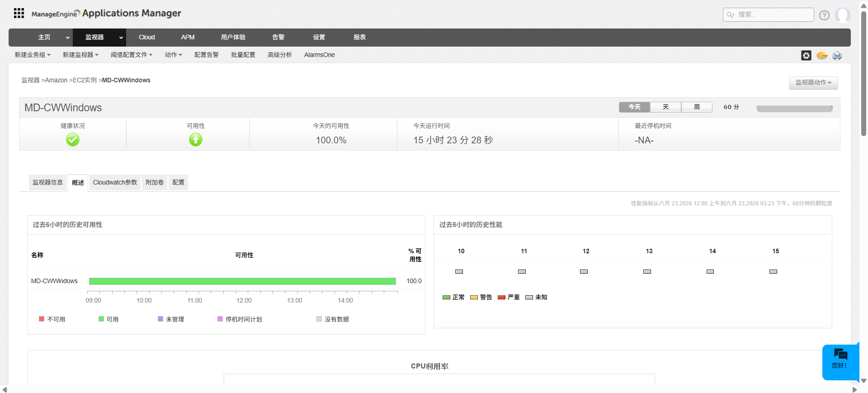Switch to the 配置 tab
The height and width of the screenshot is (393, 868).
[x=178, y=182]
